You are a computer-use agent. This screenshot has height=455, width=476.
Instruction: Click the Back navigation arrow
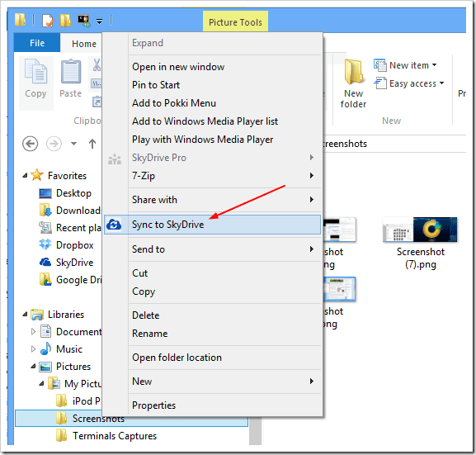pyautogui.click(x=30, y=144)
